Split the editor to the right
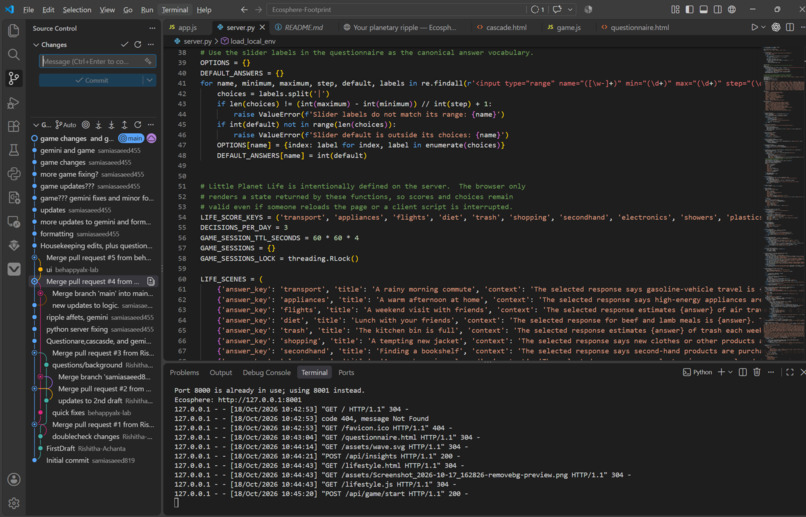This screenshot has height=517, width=806. [x=790, y=27]
